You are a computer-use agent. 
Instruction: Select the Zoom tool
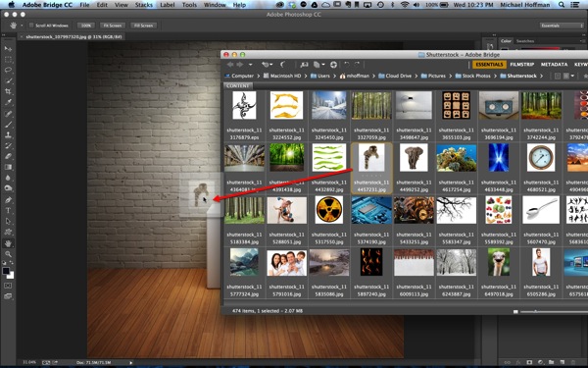(8, 254)
